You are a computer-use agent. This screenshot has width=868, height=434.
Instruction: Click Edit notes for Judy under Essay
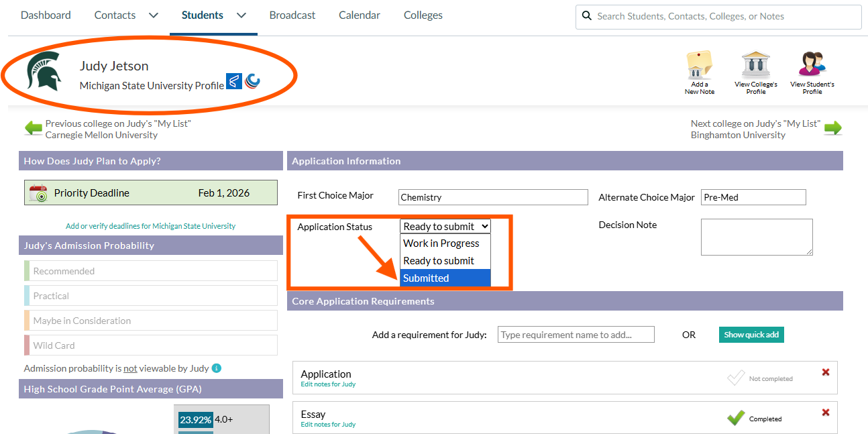pyautogui.click(x=328, y=425)
